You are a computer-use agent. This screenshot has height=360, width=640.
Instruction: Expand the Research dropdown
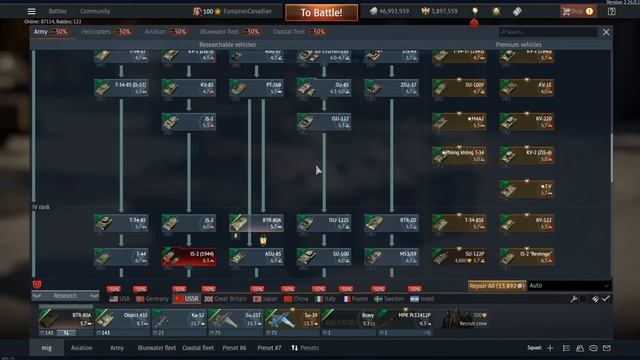[65, 296]
